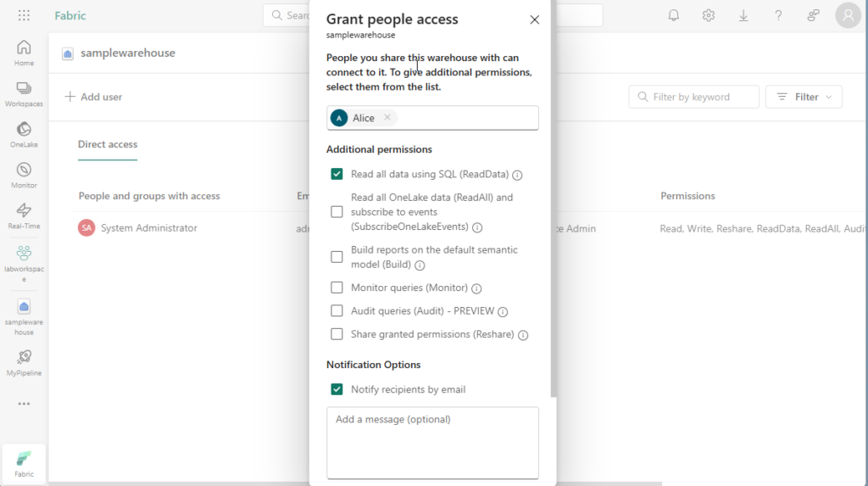This screenshot has width=868, height=486.
Task: Disable Notify recipients by email
Action: click(x=337, y=389)
